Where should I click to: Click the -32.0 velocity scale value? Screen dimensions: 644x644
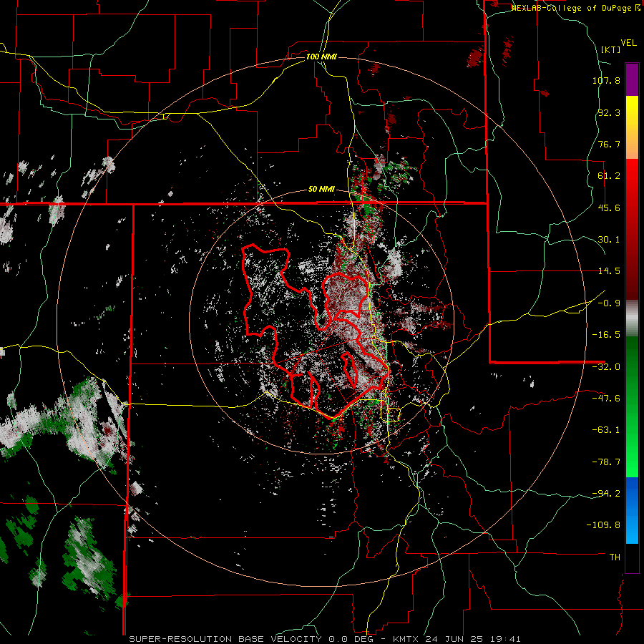coord(606,367)
